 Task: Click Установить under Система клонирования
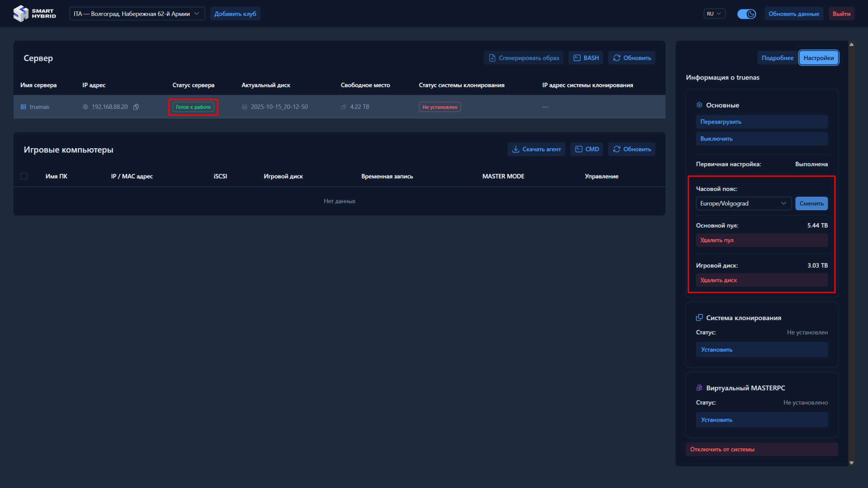click(761, 350)
